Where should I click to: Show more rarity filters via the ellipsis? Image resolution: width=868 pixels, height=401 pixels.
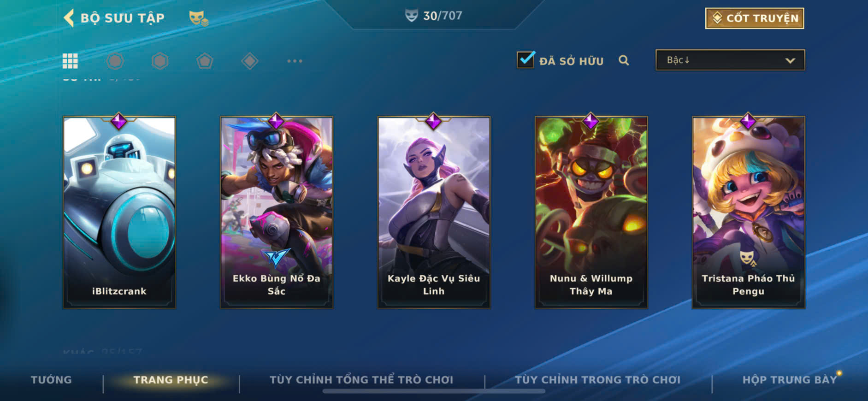(295, 61)
